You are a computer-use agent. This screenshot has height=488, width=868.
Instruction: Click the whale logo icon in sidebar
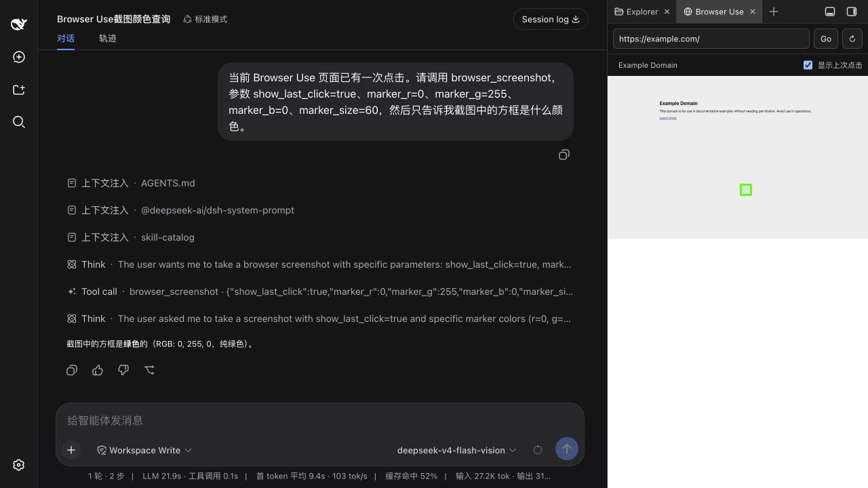(19, 24)
